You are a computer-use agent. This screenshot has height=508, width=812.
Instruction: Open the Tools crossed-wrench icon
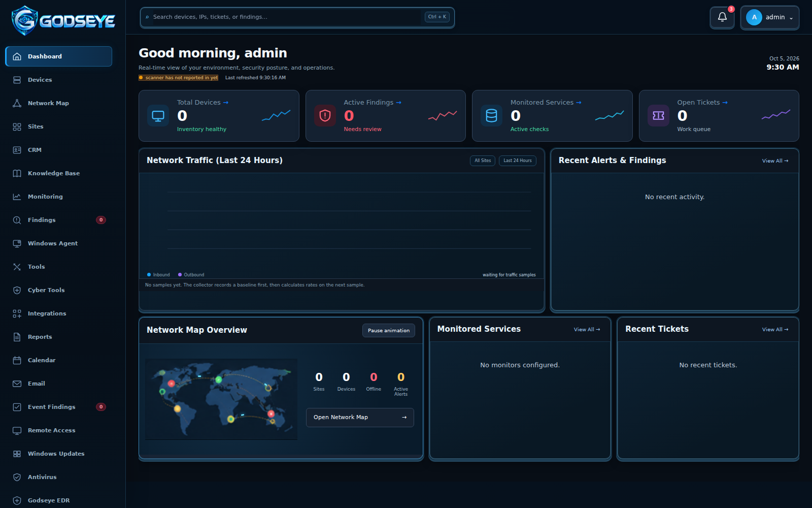click(x=17, y=267)
